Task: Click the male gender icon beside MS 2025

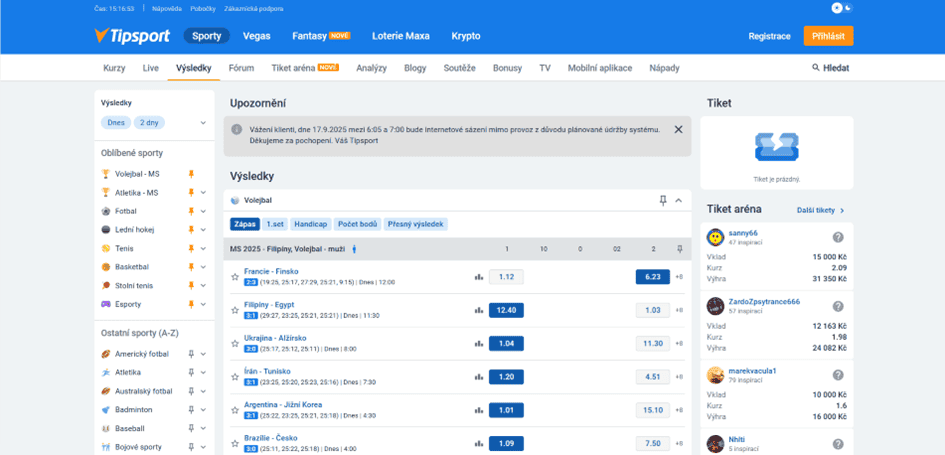Action: point(354,248)
